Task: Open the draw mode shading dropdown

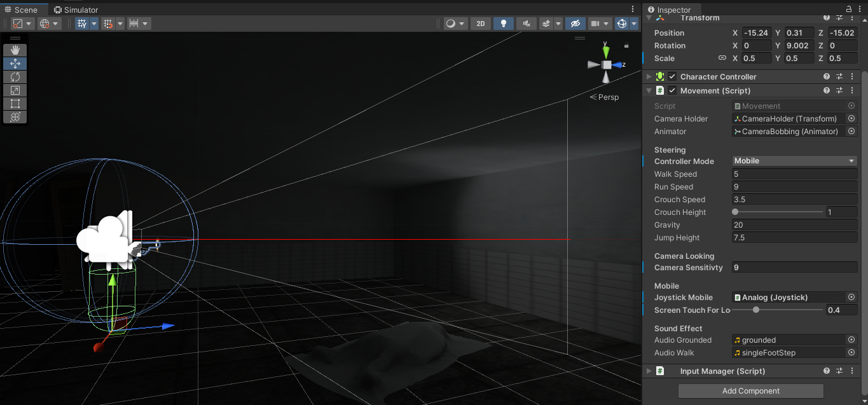Action: tap(455, 24)
